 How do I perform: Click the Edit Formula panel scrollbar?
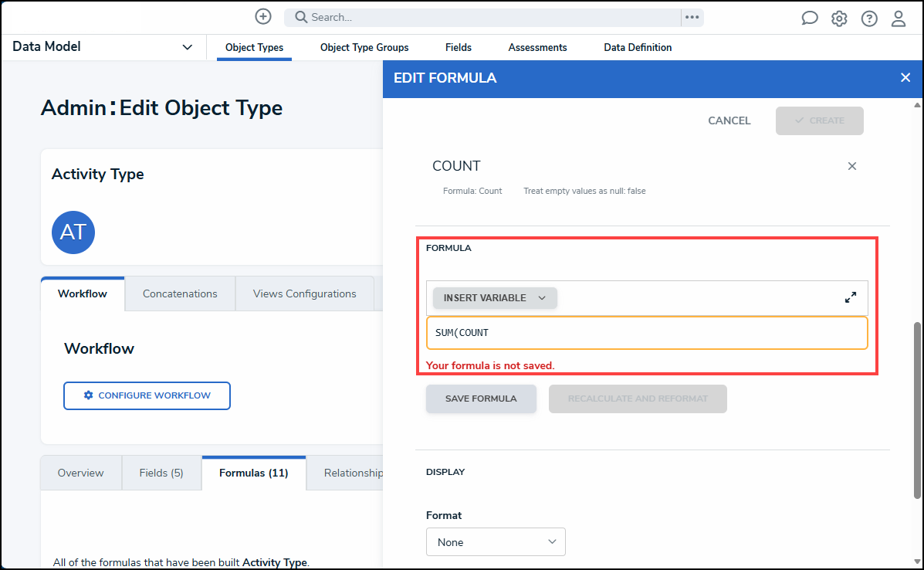(x=917, y=409)
